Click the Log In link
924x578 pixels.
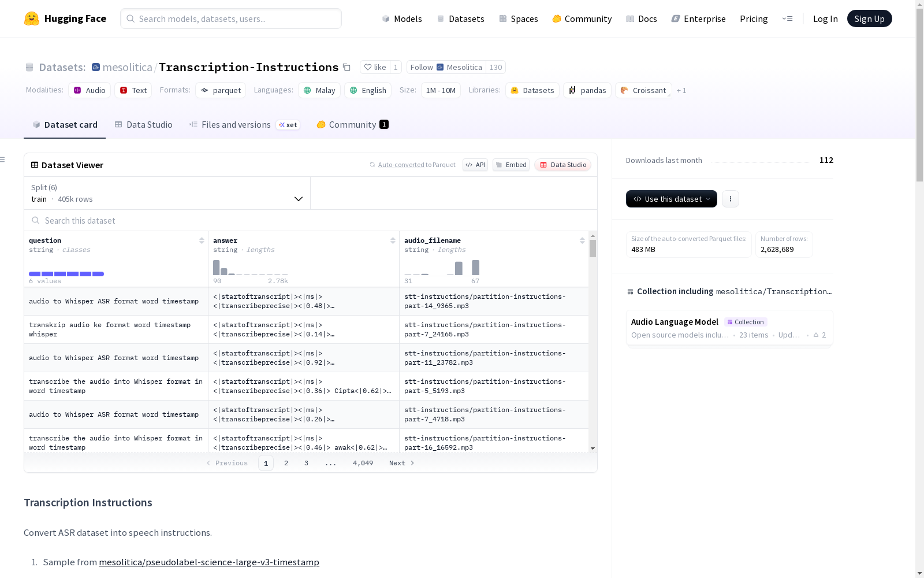pos(825,18)
